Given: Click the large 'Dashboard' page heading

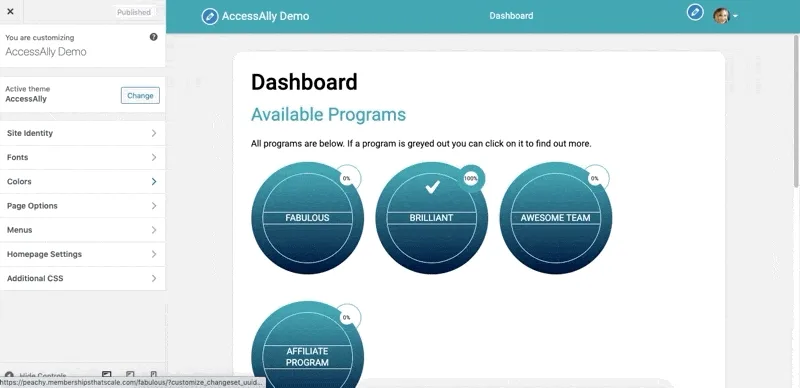Looking at the screenshot, I should (x=304, y=82).
